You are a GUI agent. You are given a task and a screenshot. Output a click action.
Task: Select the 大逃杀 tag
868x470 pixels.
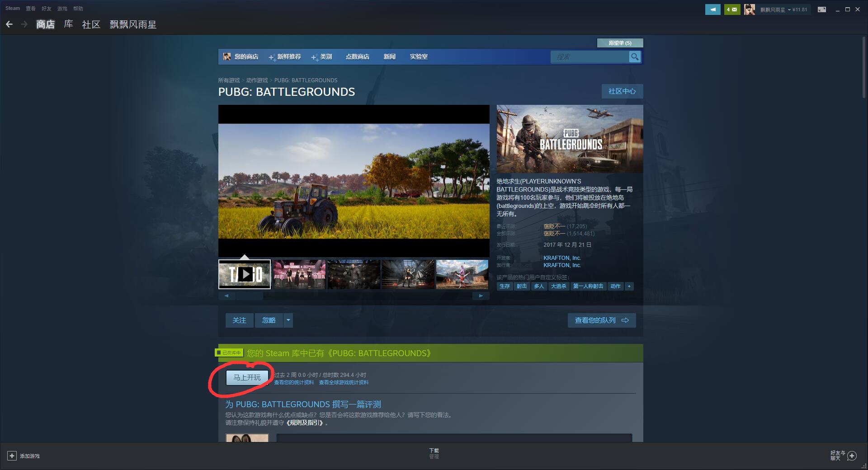pos(559,286)
